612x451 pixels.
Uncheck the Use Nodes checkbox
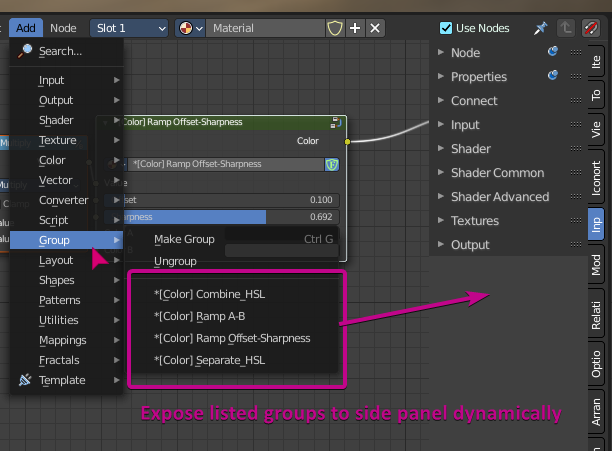tap(446, 28)
